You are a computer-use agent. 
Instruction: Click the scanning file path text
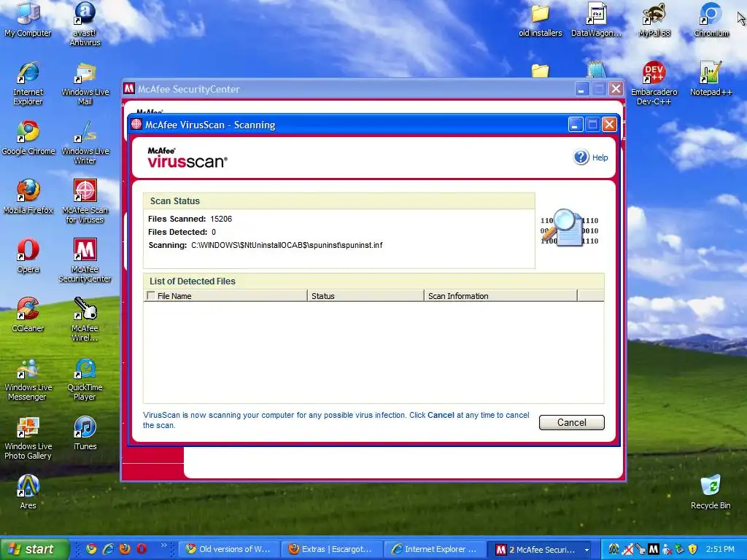tap(287, 245)
